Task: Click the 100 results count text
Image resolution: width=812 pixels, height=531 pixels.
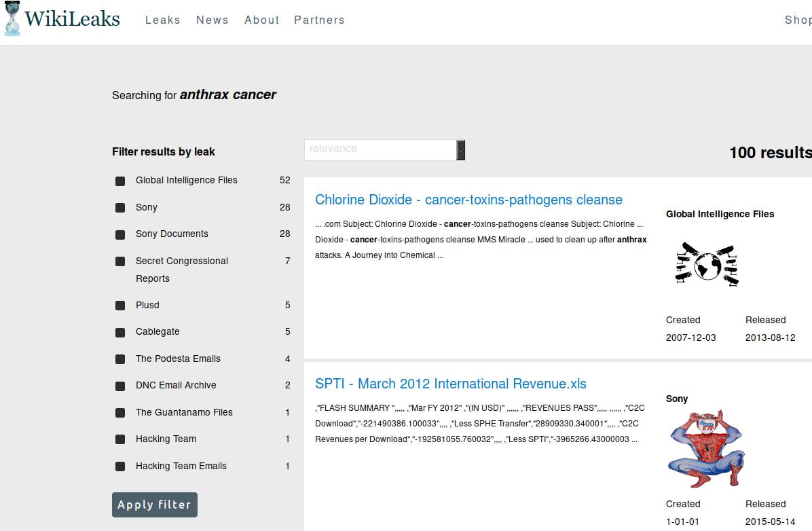Action: 771,152
